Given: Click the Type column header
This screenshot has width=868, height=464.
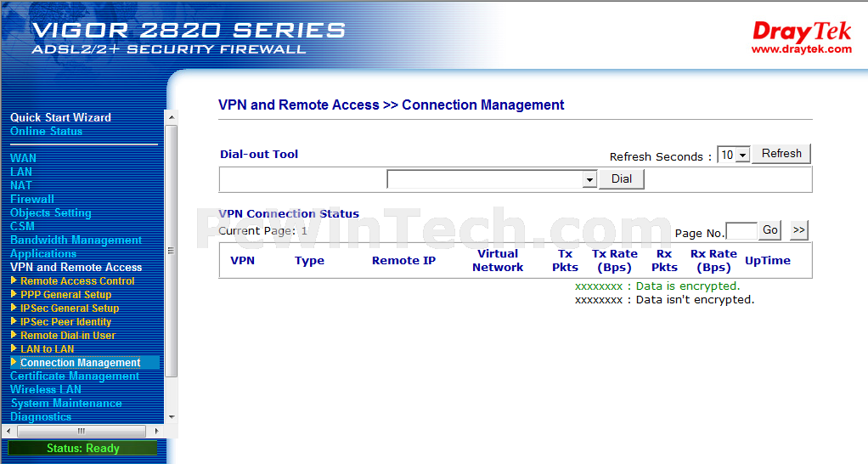Looking at the screenshot, I should pyautogui.click(x=309, y=261).
